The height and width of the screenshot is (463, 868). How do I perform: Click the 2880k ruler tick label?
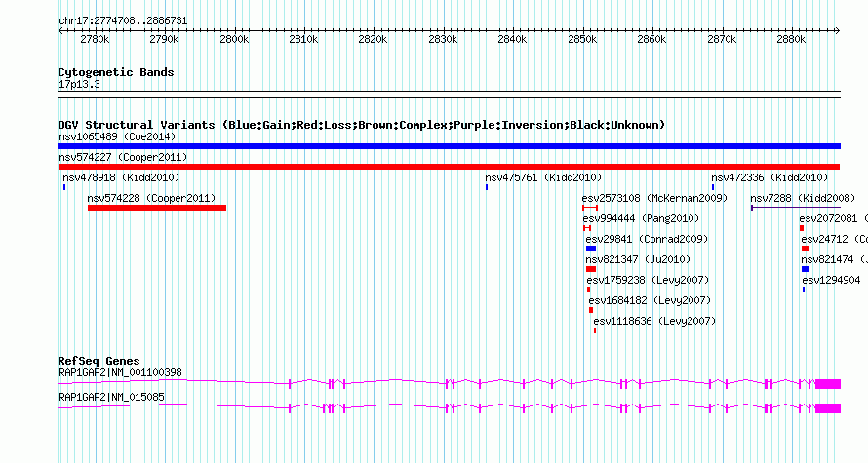click(792, 40)
